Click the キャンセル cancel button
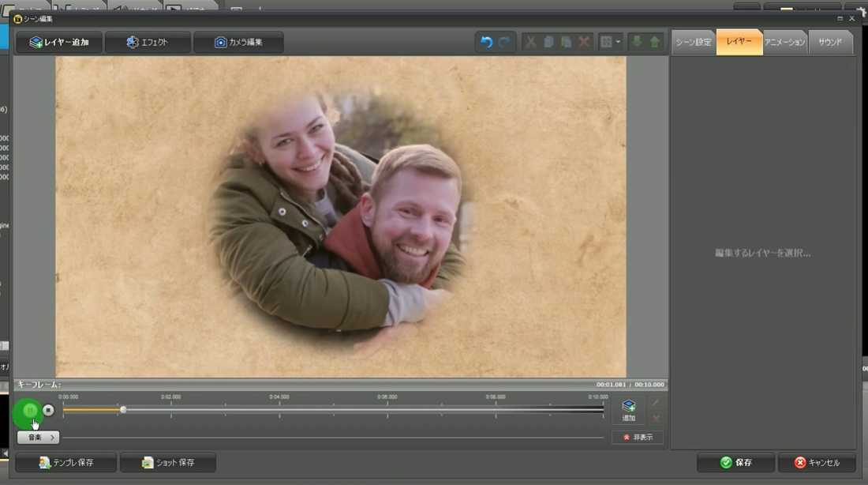 817,463
